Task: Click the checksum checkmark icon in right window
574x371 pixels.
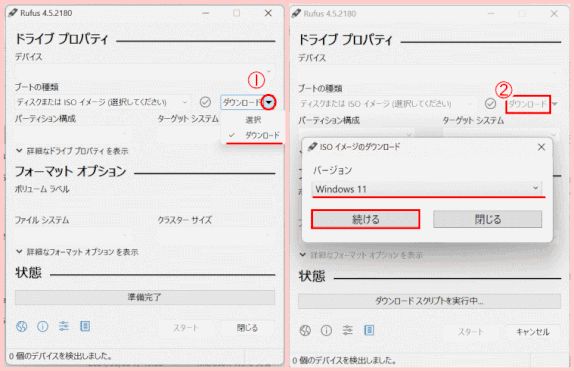Action: pos(491,104)
